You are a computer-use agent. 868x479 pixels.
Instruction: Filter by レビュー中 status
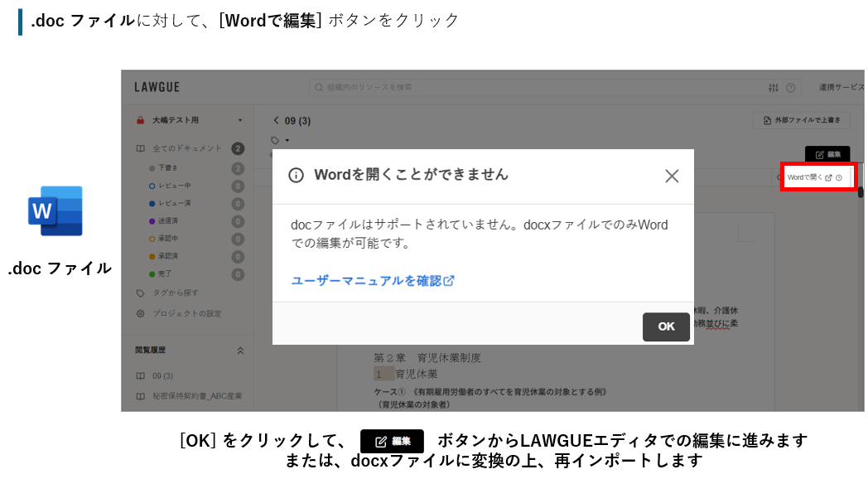point(174,186)
